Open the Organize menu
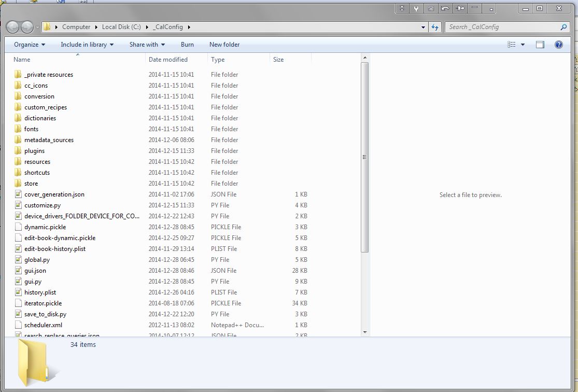Viewport: 578px width, 392px height. point(30,45)
